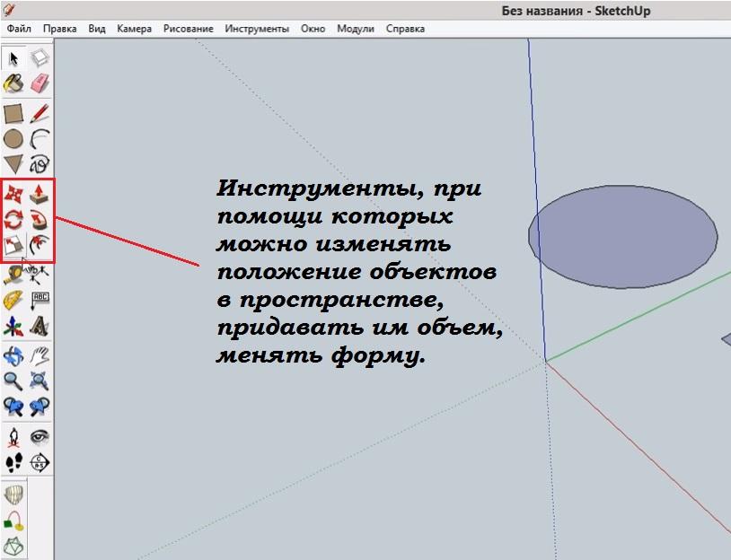Select the Rectangle drawing tool
Viewport: 731px width, 560px height.
(13, 114)
